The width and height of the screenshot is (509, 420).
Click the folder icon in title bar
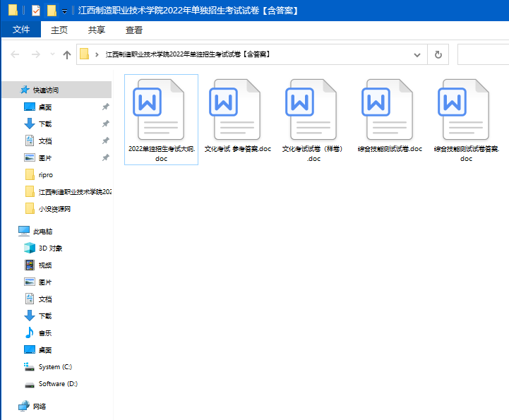coord(13,10)
